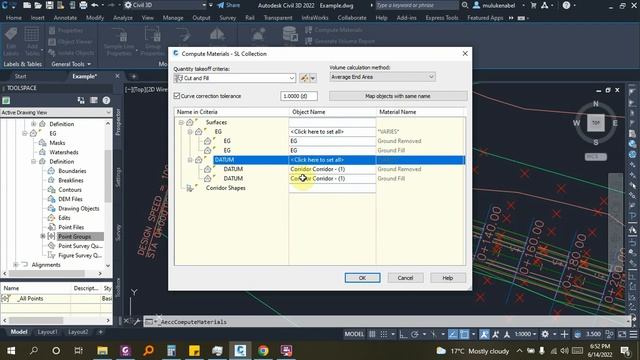
Task: Click the workspace switching gear icon
Action: (x=545, y=334)
